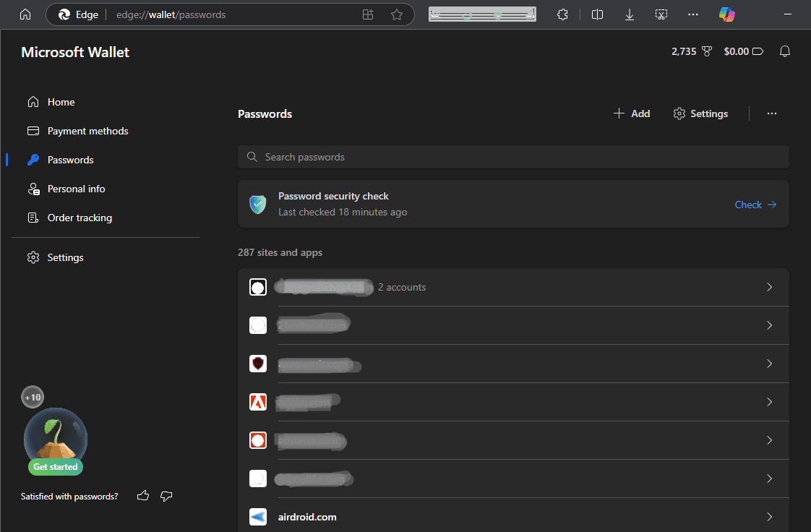The height and width of the screenshot is (532, 811).
Task: Open password Settings in header
Action: pos(700,113)
